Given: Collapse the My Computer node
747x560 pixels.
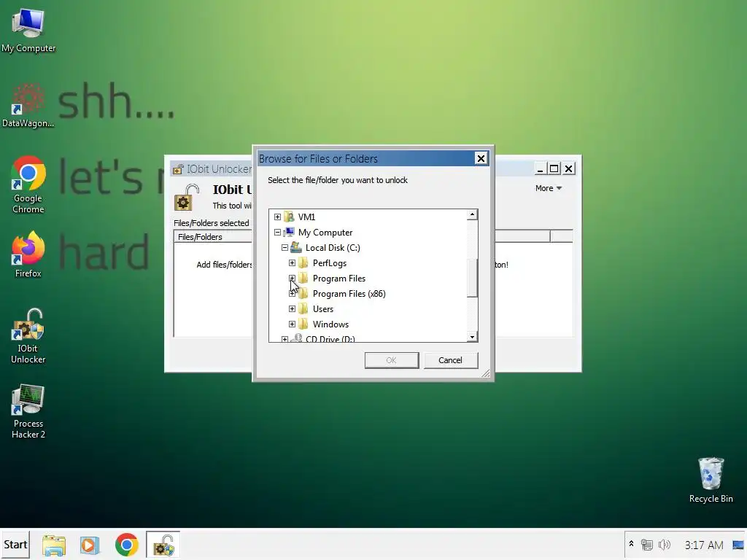Looking at the screenshot, I should (277, 233).
